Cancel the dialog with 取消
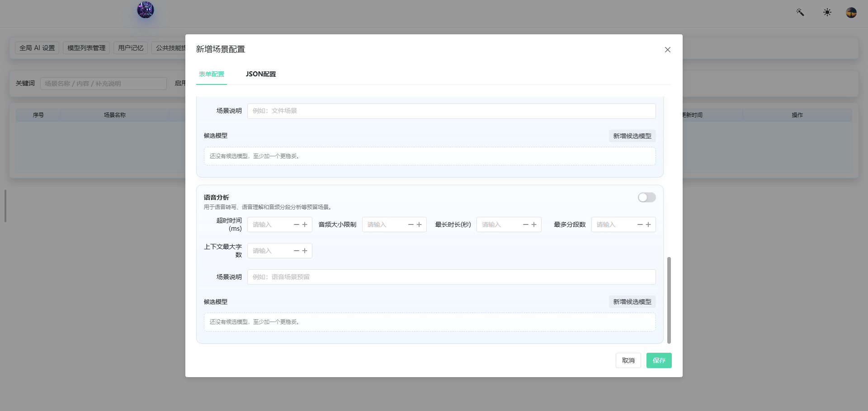The height and width of the screenshot is (411, 868). click(x=628, y=360)
